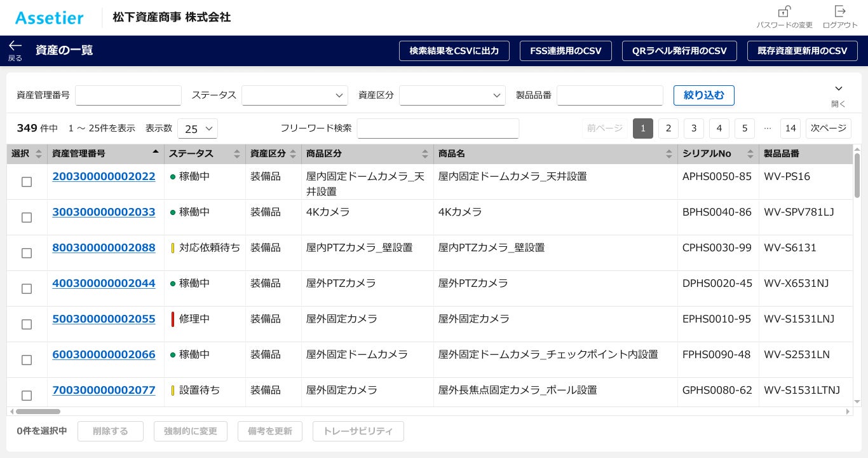Open asset link 300300000002033
This screenshot has width=868, height=458.
point(104,212)
